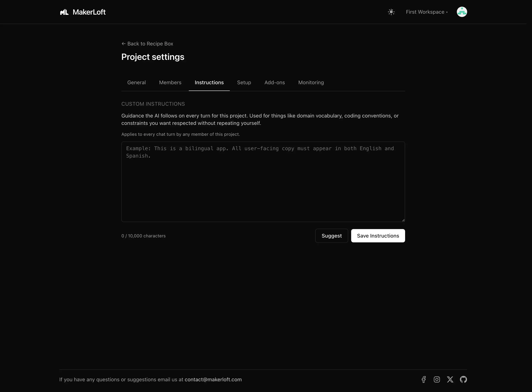Viewport: 532px width, 392px height.
Task: Toggle the light/dark theme sun icon
Action: pyautogui.click(x=391, y=12)
